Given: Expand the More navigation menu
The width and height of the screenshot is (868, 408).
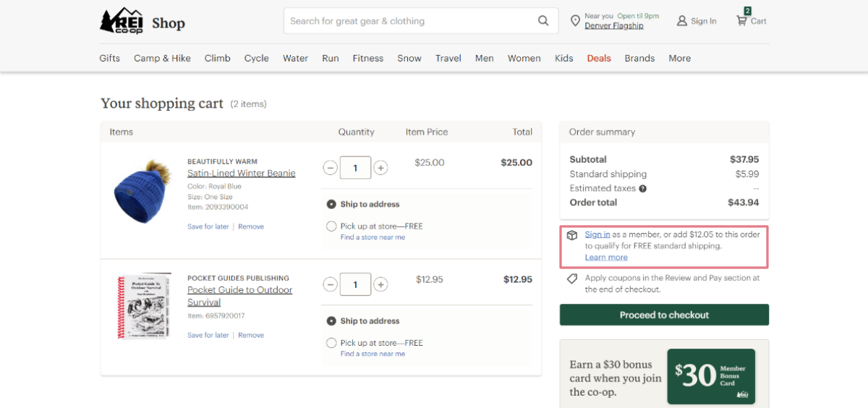Looking at the screenshot, I should pos(679,59).
